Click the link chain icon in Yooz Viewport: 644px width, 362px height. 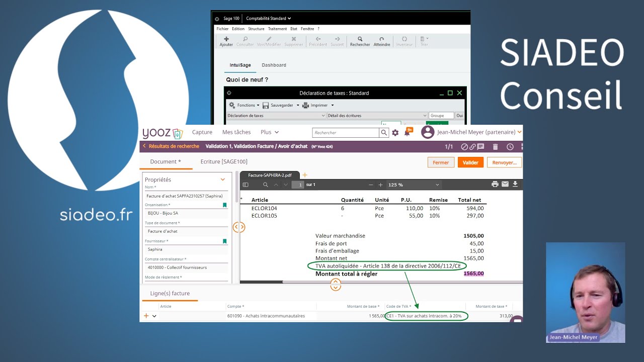(x=472, y=147)
